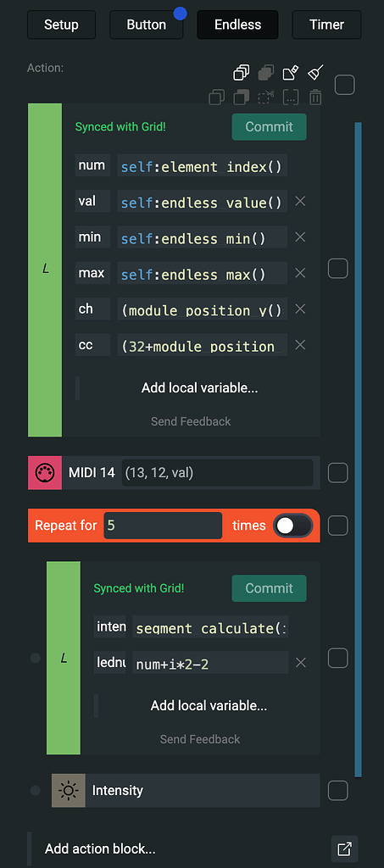Screen dimensions: 384x868
Task: Click the inten variable name field
Action: pos(109,627)
